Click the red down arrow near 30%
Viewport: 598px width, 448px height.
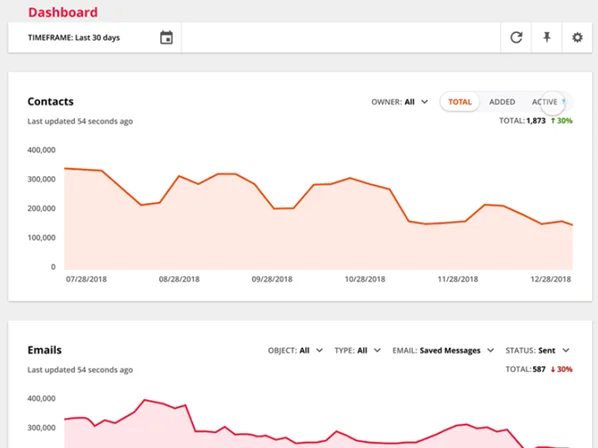click(553, 369)
